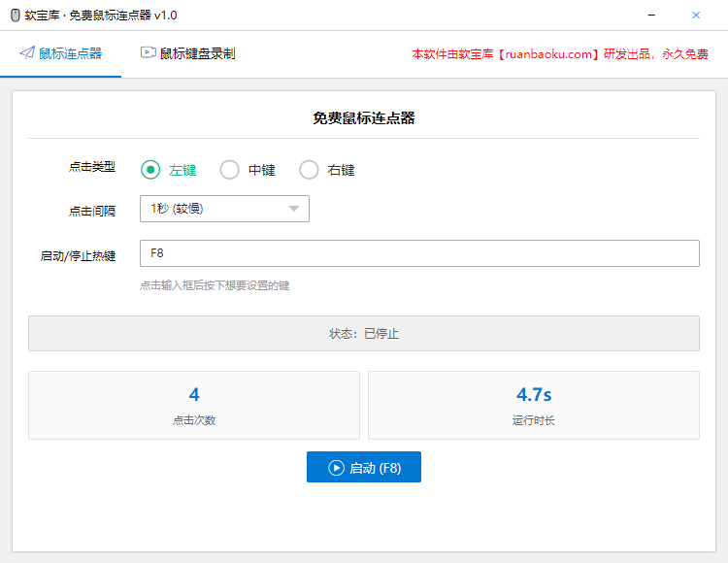Click the 运行时长 value 4.7s
The width and height of the screenshot is (728, 563).
point(534,395)
